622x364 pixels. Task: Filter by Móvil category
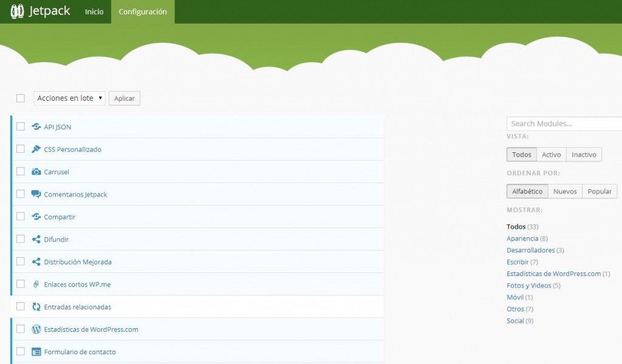515,297
